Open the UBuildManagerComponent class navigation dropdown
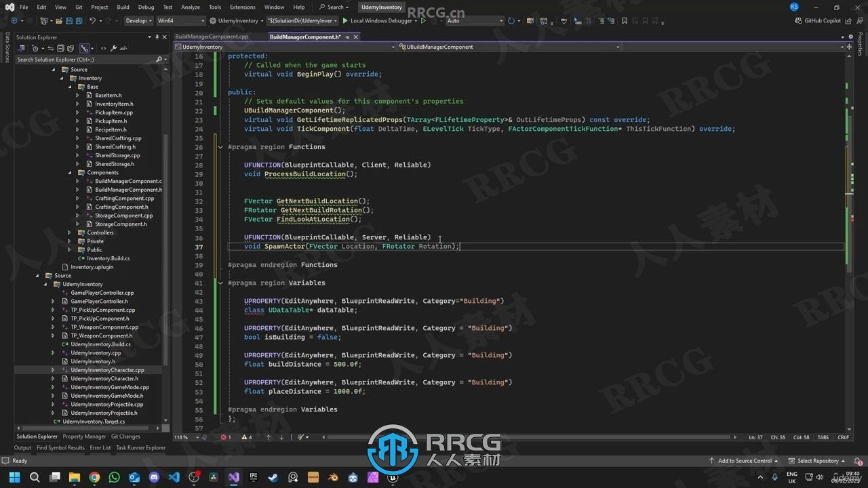Screen dimensions: 868x488 click(x=509, y=47)
